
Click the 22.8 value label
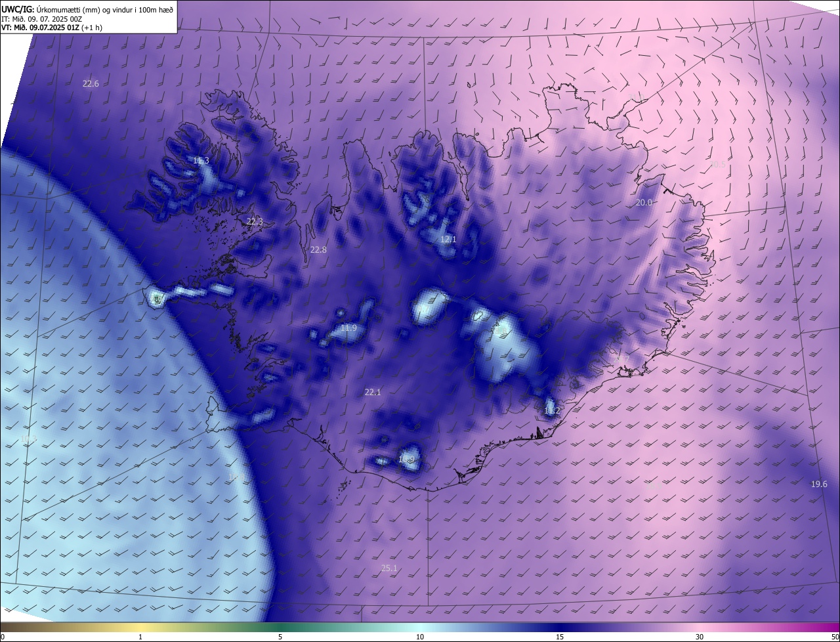318,249
